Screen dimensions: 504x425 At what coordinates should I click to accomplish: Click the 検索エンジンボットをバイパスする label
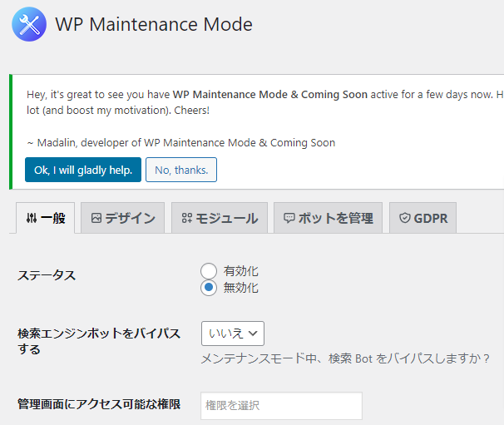(99, 341)
